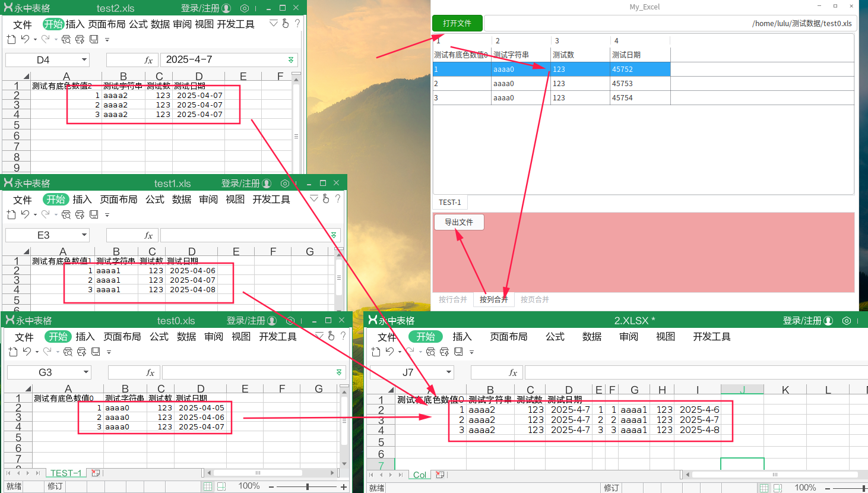Select the 45753 cell in My_Excel table
This screenshot has height=493, width=868.
tap(640, 84)
